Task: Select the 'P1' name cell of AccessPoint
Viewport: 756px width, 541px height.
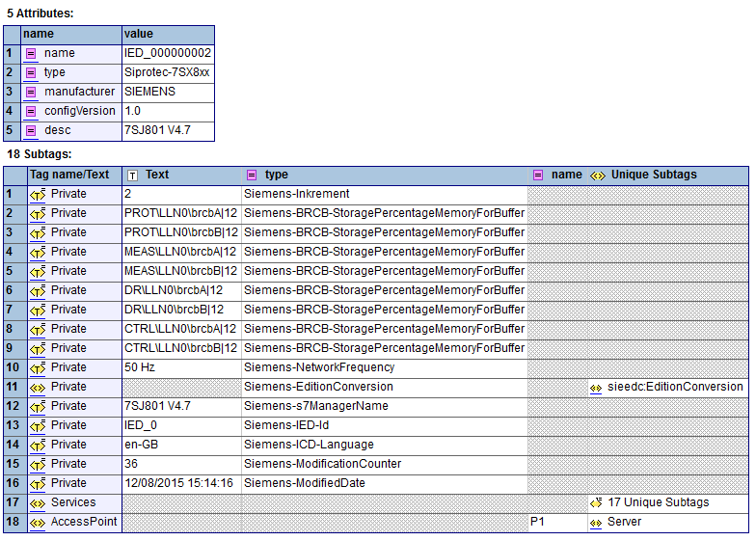Action: click(x=557, y=523)
